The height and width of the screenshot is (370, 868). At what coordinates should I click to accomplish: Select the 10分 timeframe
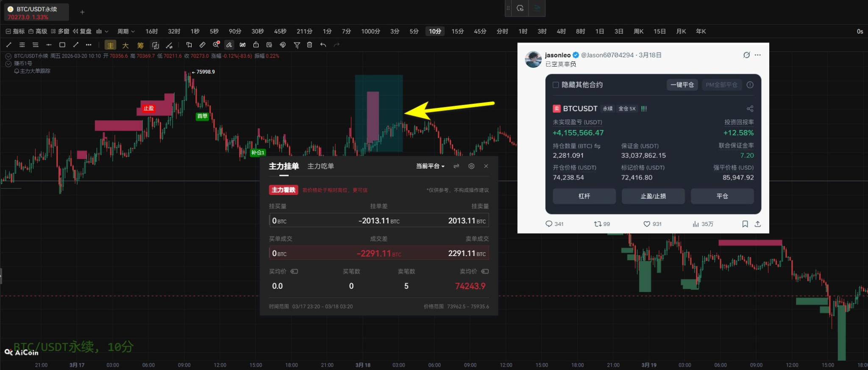(435, 31)
